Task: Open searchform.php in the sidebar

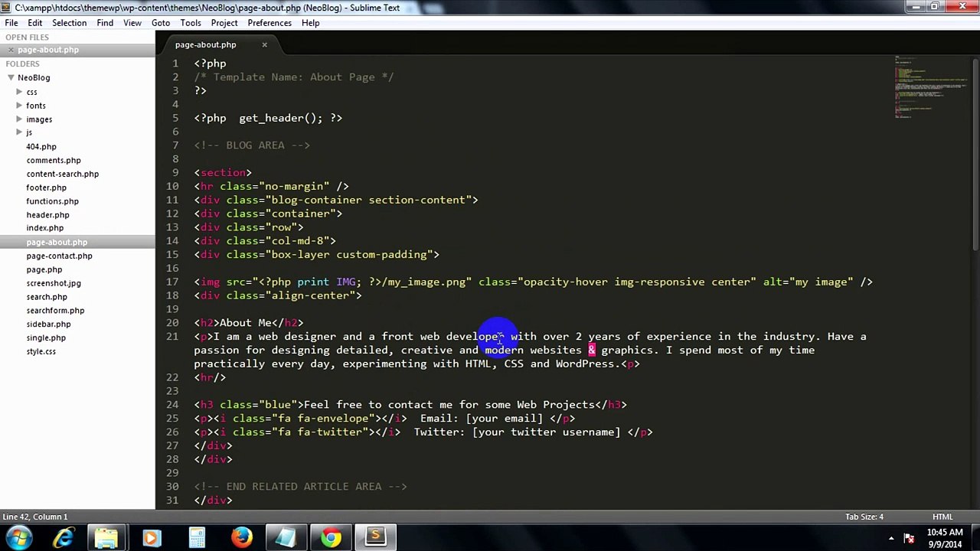Action: [56, 311]
